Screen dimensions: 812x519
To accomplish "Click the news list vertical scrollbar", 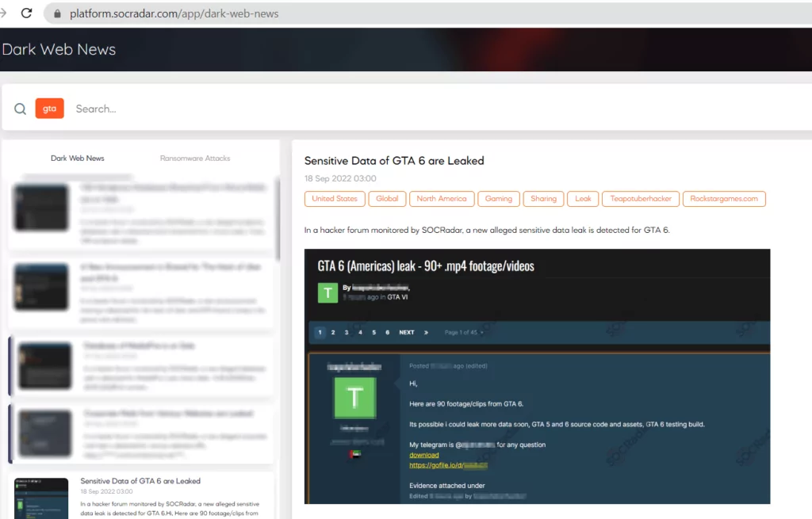I will pyautogui.click(x=278, y=220).
